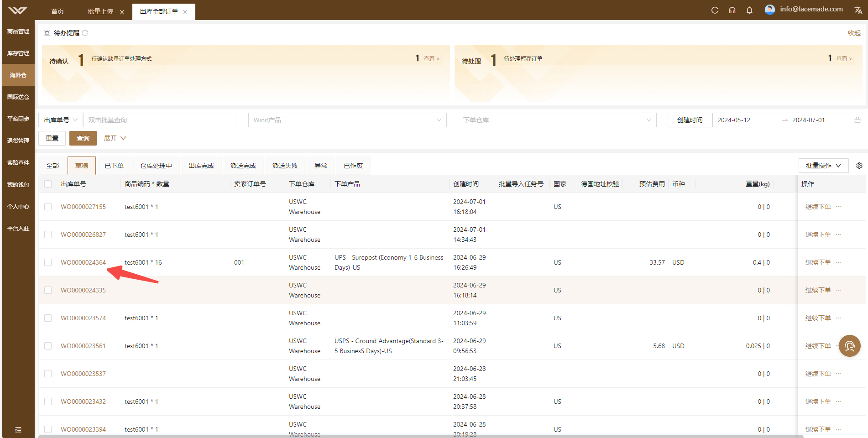Screen dimensions: 868x438
Task: Switch to the 出库完成 tab
Action: coord(201,166)
